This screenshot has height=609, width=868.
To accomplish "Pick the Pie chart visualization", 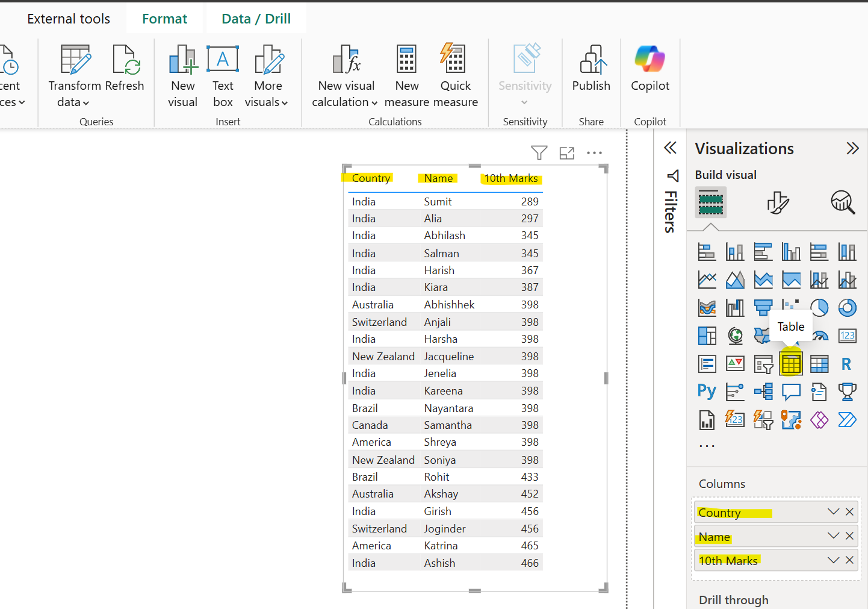I will 819,307.
